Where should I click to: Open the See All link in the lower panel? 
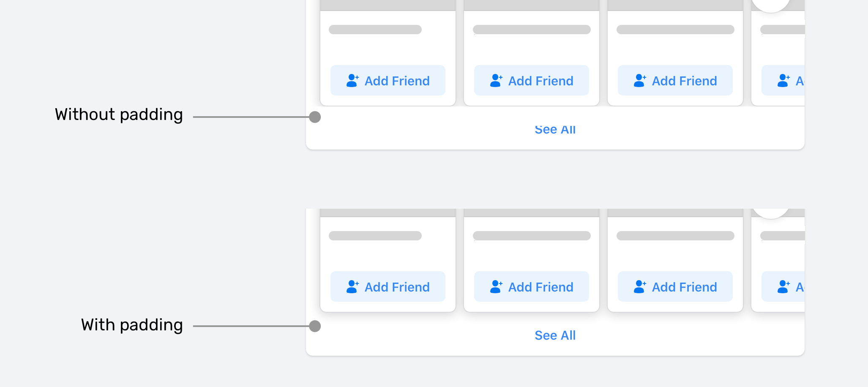point(555,335)
